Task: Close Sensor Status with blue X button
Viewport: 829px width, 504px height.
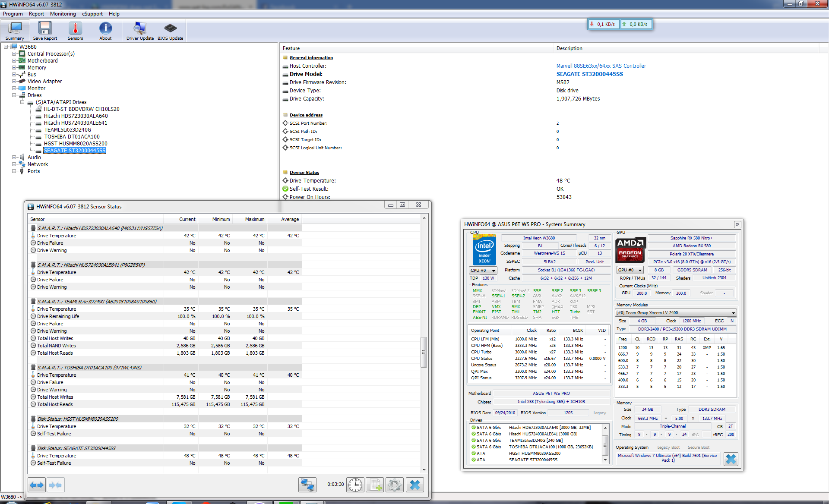Action: point(415,485)
